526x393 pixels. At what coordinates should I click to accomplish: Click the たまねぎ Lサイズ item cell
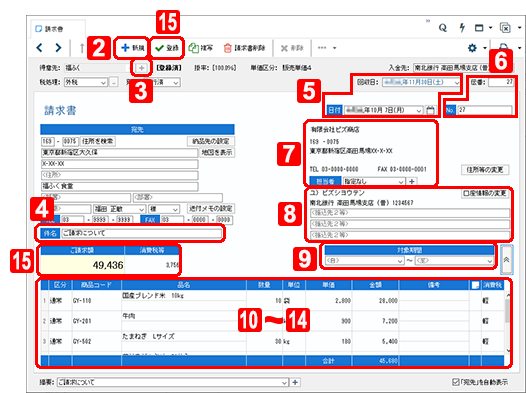(x=184, y=337)
